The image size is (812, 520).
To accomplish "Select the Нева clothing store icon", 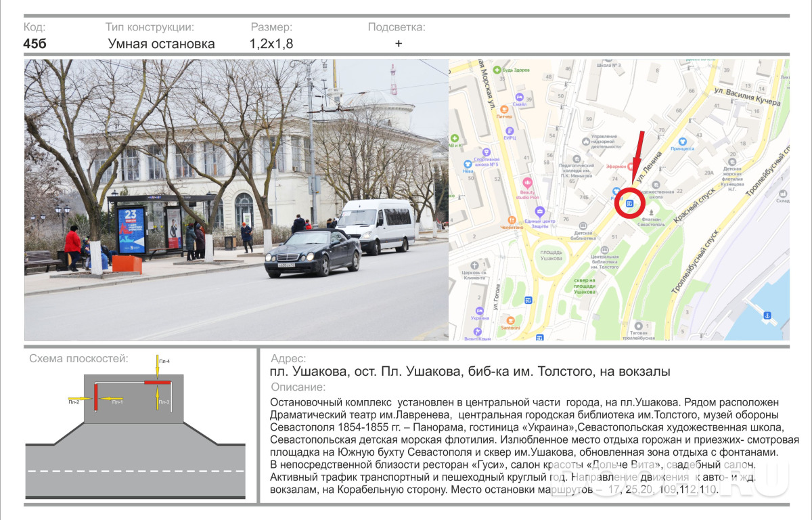I will click(467, 164).
